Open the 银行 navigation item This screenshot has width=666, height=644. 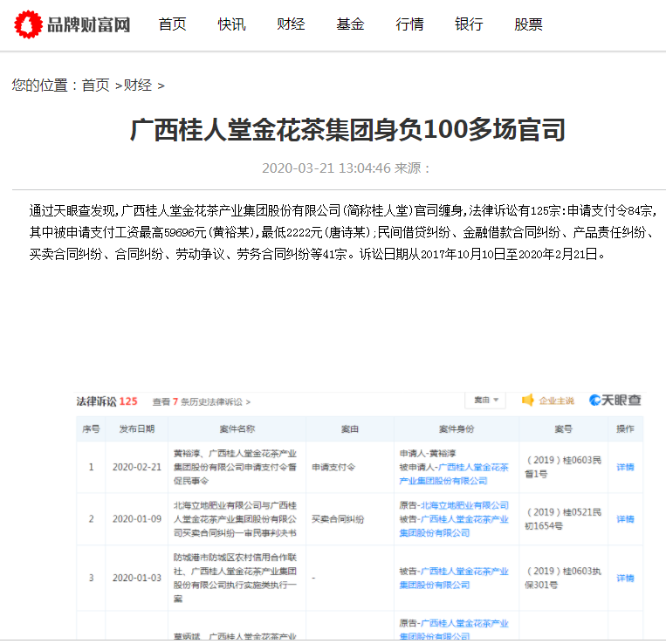point(469,24)
